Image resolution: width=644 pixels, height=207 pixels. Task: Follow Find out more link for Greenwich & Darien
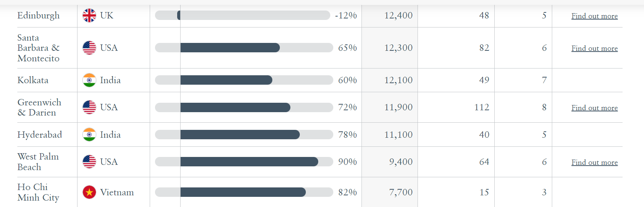coord(594,108)
